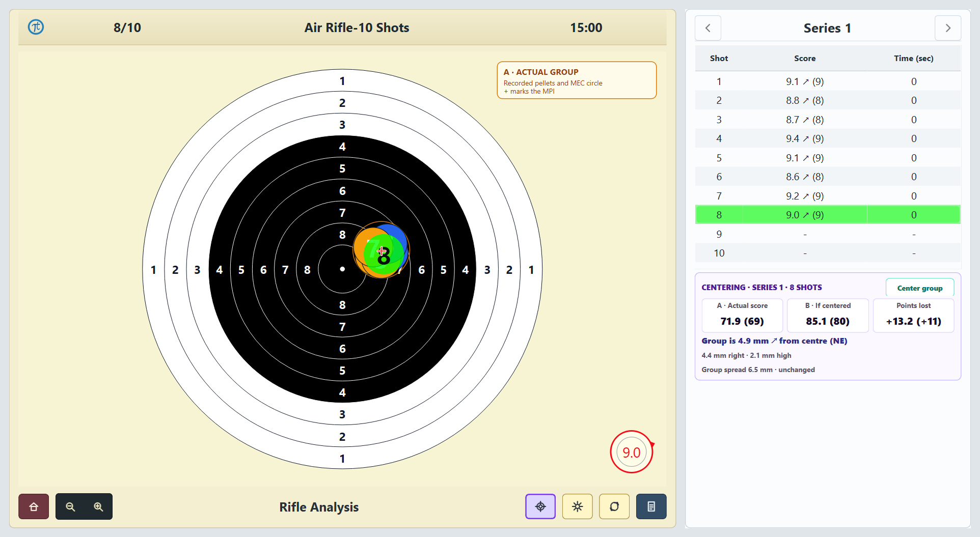Click the Group spread 6.5 mm text
The image size is (980, 537).
pyautogui.click(x=758, y=370)
